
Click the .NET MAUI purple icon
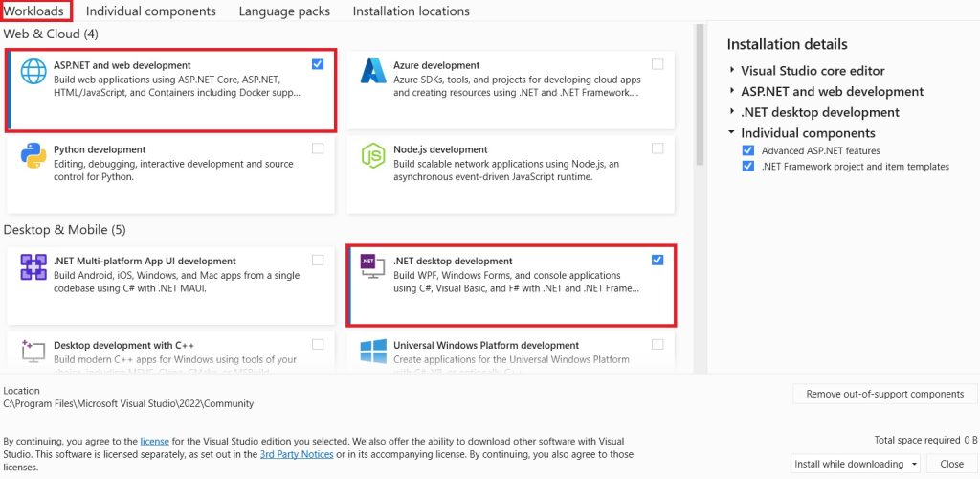(33, 267)
